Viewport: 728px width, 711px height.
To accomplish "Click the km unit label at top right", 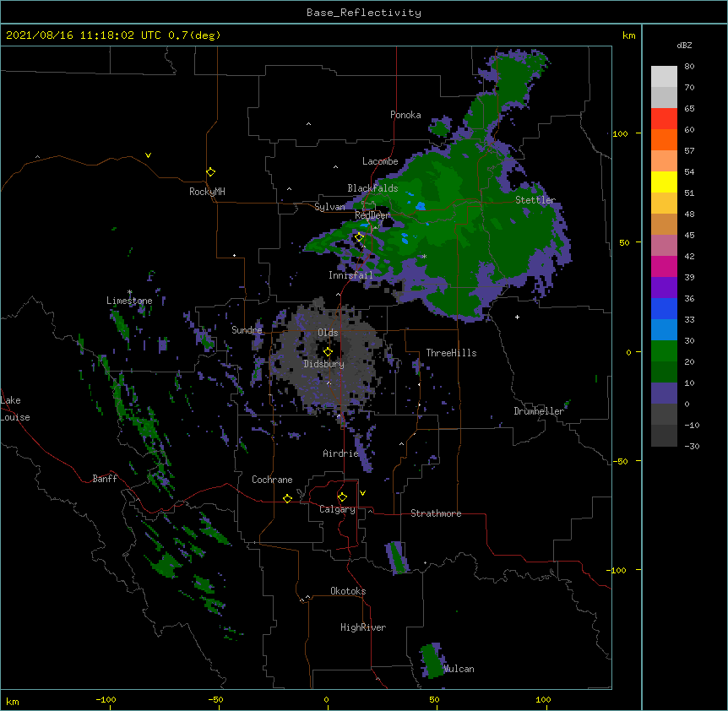I will point(628,35).
